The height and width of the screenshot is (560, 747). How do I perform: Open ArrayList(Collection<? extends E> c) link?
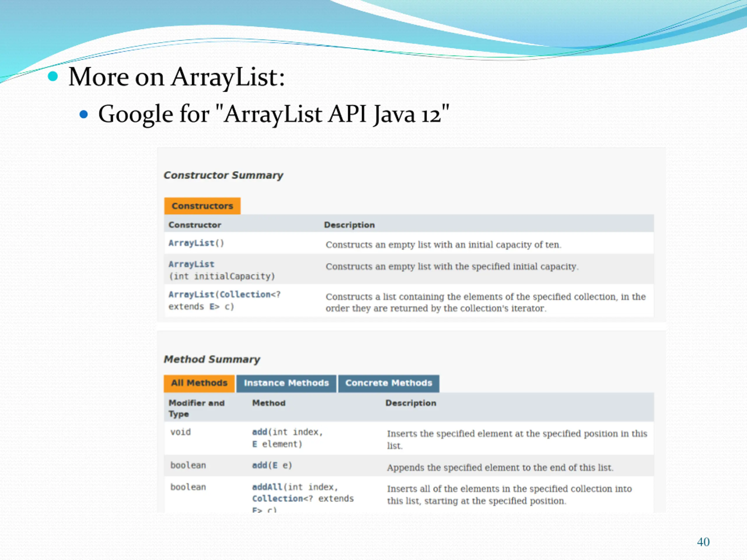point(191,295)
